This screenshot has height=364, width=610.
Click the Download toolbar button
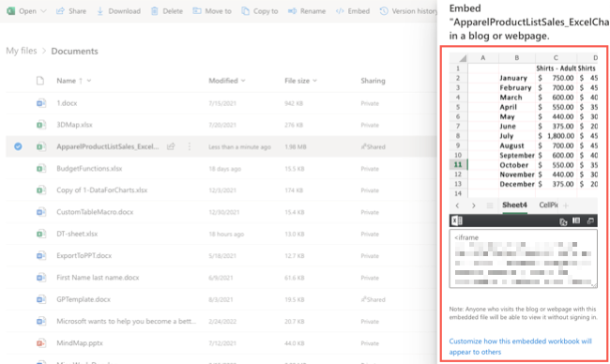(x=118, y=11)
